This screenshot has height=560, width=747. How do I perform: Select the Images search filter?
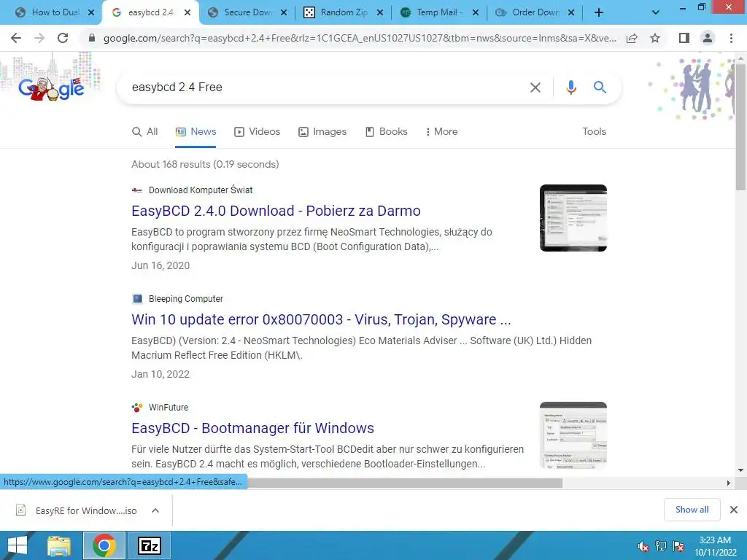tap(322, 131)
